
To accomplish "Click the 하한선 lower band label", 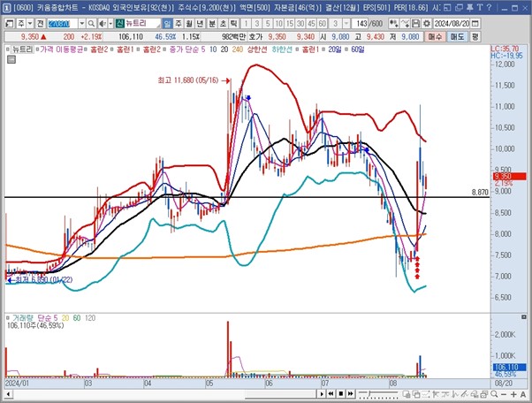I will [x=282, y=49].
